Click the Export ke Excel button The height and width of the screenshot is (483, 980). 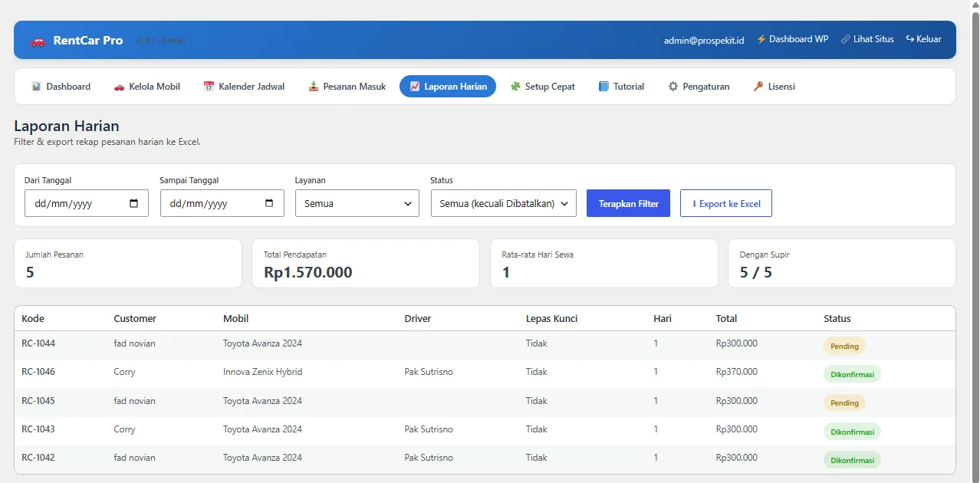click(x=726, y=203)
